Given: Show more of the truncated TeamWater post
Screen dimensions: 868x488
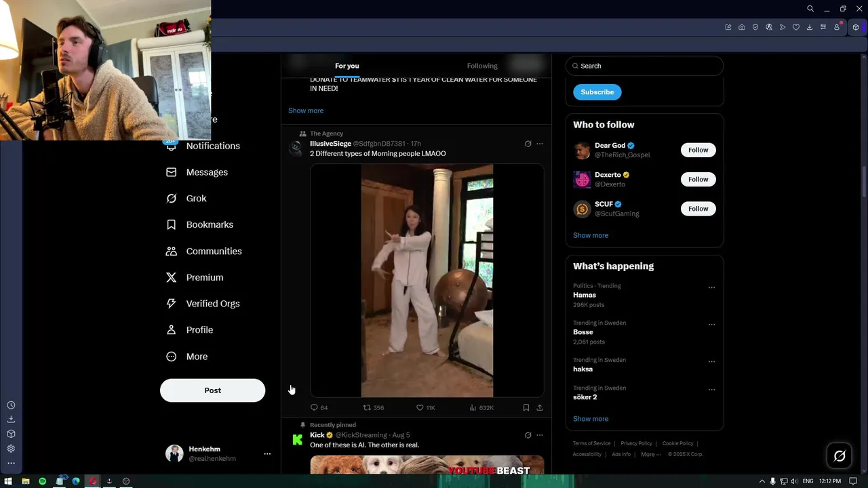Looking at the screenshot, I should (306, 110).
